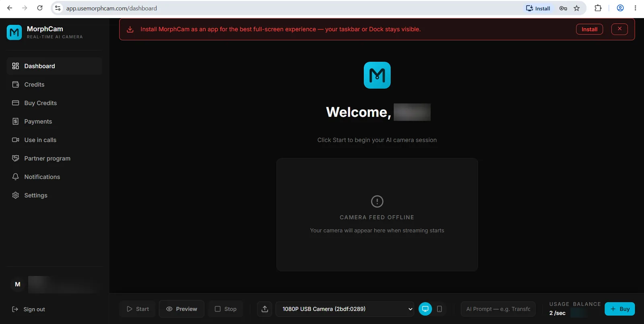Click the address bar URL
This screenshot has width=644, height=324.
(111, 8)
